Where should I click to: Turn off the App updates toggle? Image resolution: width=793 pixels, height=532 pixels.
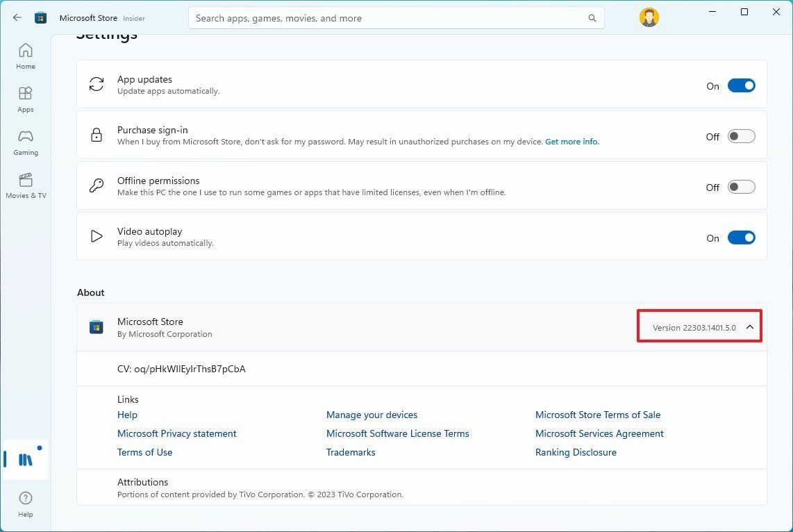(741, 86)
